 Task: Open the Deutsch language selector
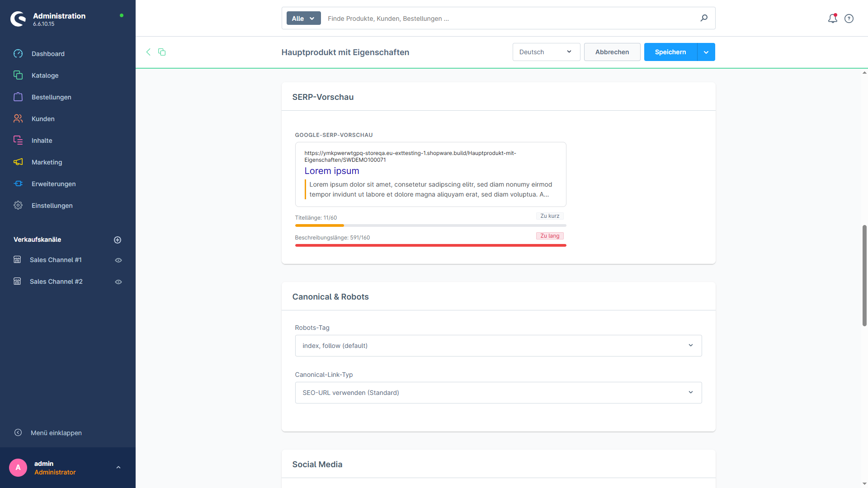(x=546, y=52)
